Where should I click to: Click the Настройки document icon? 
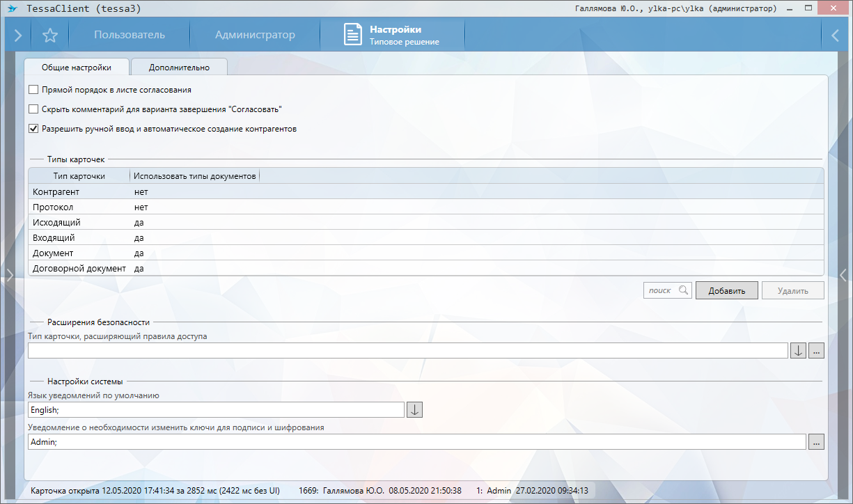(x=353, y=36)
